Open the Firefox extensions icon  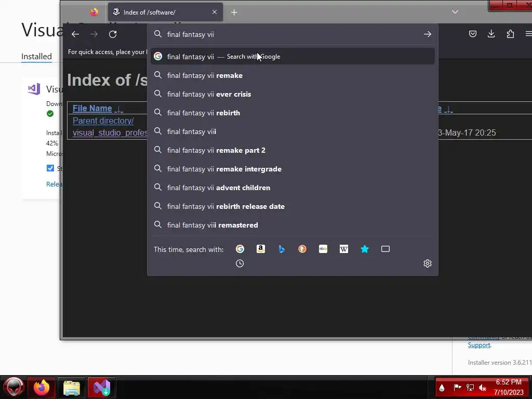510,34
